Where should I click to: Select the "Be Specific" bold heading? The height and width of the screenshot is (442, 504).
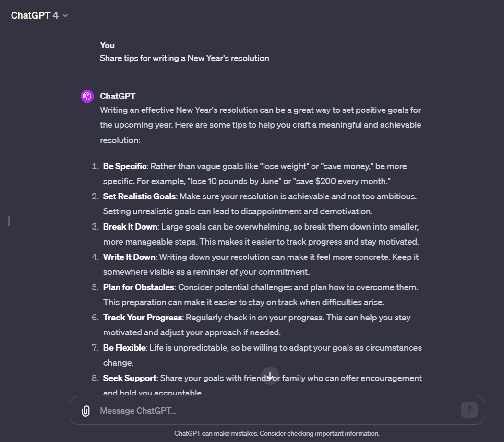[124, 166]
